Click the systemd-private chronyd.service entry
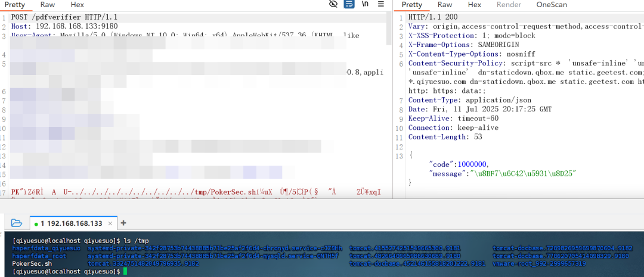The height and width of the screenshot is (277, 644). click(x=215, y=248)
